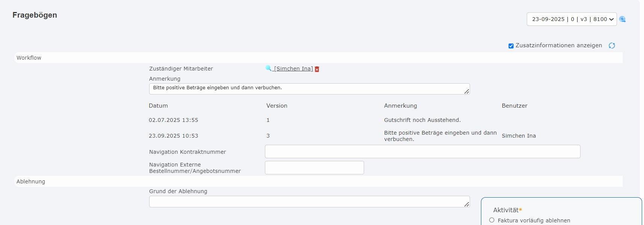Image resolution: width=644 pixels, height=225 pixels.
Task: Click resize handle of Grund der Ablehnung
Action: point(466,204)
